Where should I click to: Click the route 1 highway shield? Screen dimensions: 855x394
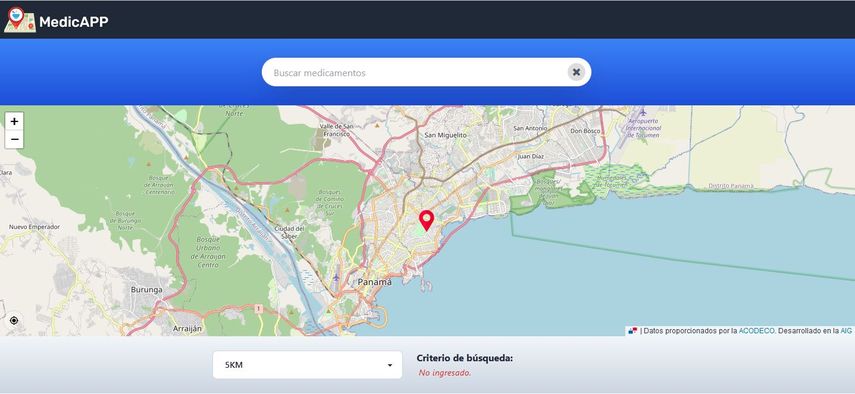point(259,309)
